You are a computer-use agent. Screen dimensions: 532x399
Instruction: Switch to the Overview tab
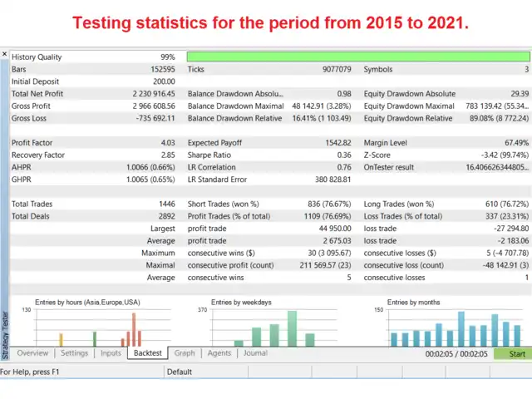click(x=32, y=353)
